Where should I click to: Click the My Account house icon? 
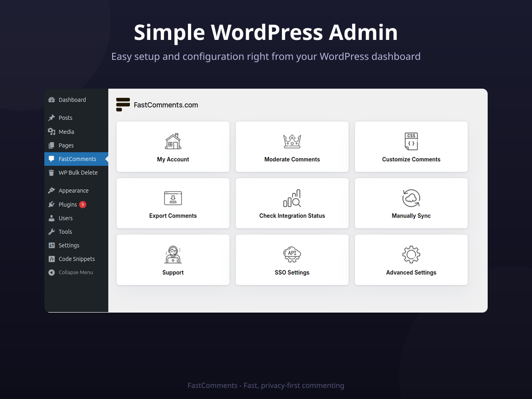point(173,141)
